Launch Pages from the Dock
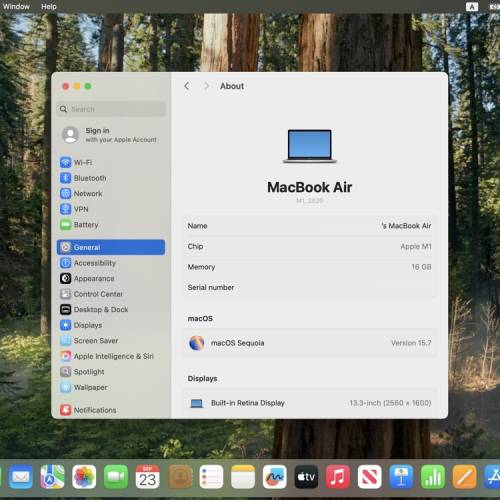 coord(465,477)
